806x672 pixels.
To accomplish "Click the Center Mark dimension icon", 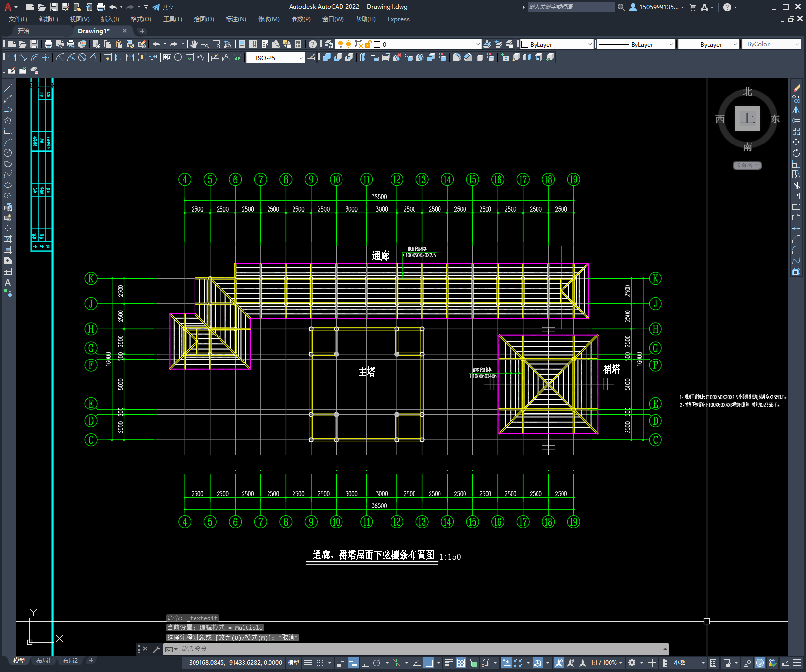I will pyautogui.click(x=178, y=57).
